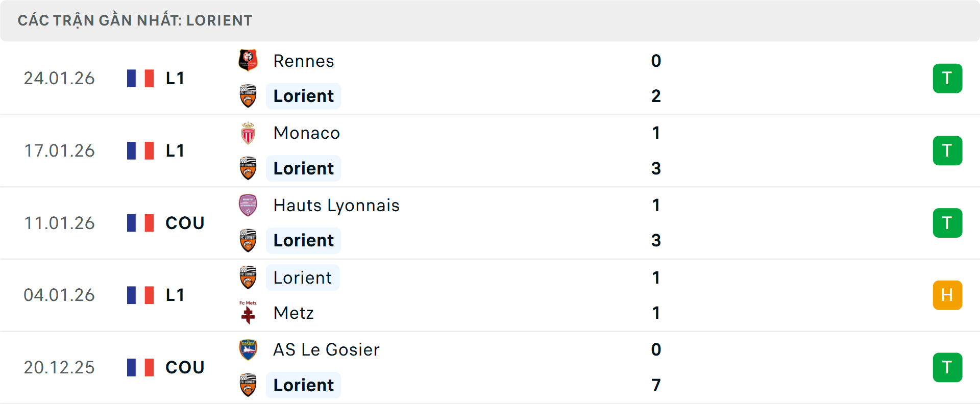This screenshot has width=980, height=404.
Task: Click the French flag next to L1 on 24.01.26
Action: (140, 78)
